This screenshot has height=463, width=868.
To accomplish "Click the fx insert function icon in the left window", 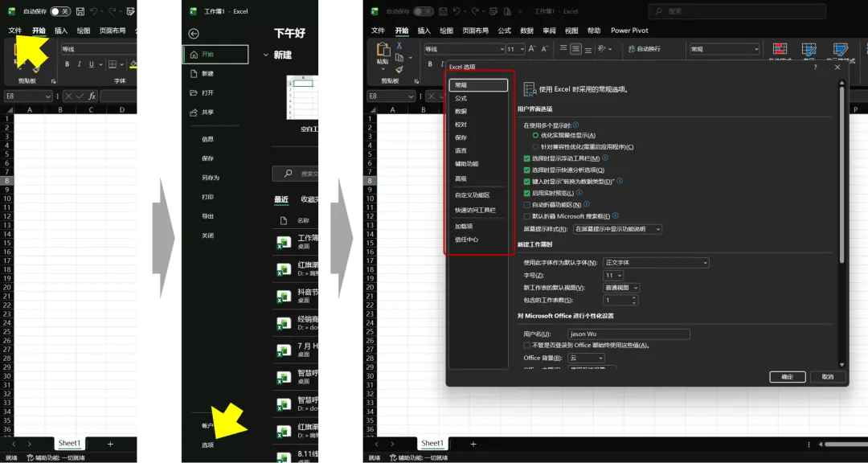I will (x=92, y=96).
